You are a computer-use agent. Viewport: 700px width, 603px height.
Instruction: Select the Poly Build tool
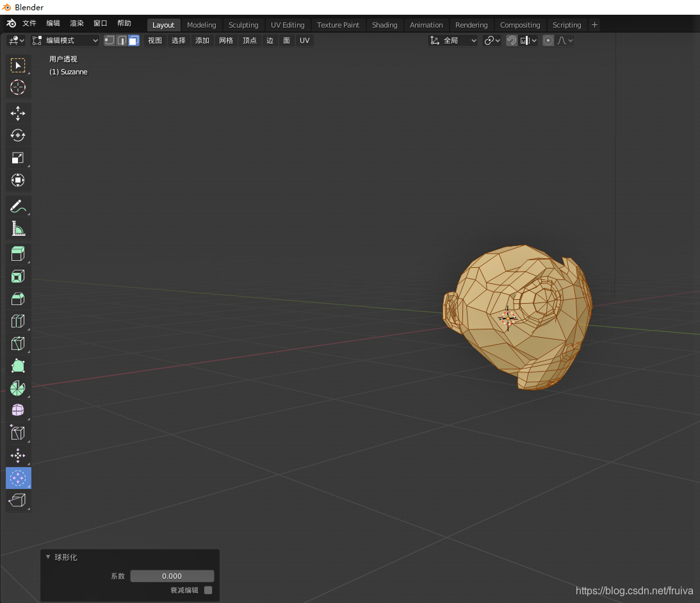[x=18, y=366]
